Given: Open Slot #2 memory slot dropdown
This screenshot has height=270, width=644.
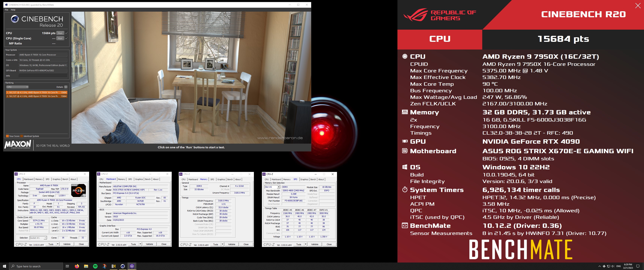Looking at the screenshot, I should (272, 187).
